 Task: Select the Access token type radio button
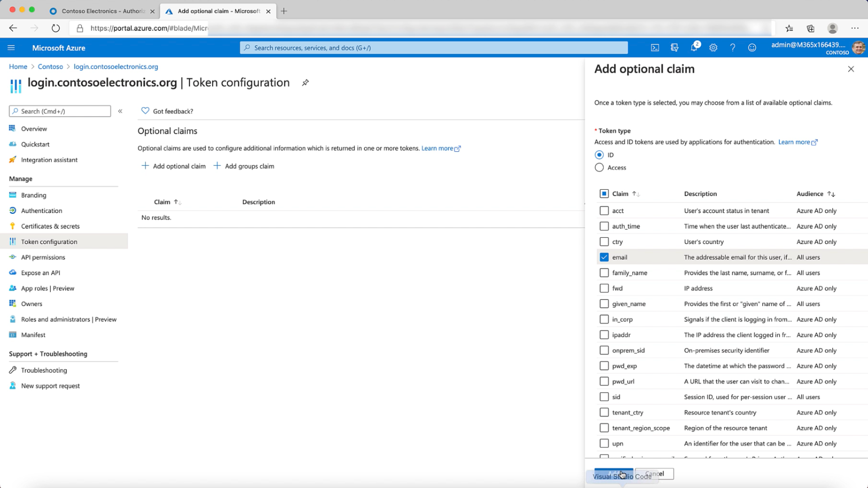coord(599,168)
